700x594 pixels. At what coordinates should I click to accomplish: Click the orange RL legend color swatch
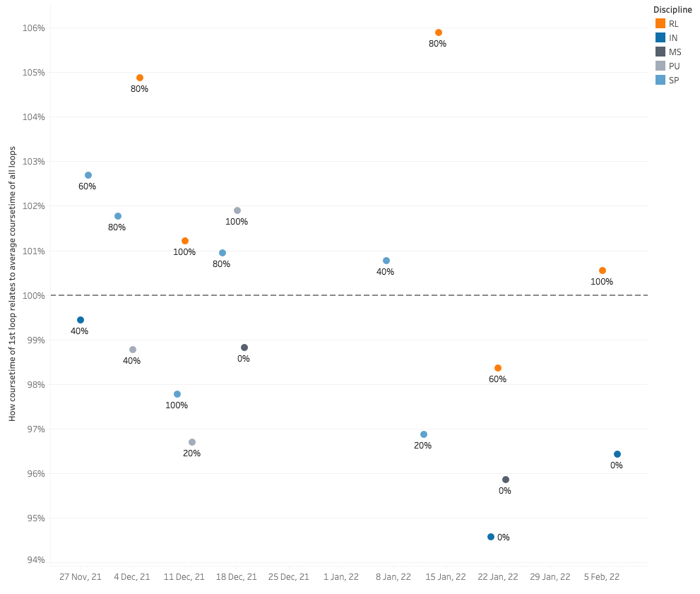pyautogui.click(x=660, y=23)
